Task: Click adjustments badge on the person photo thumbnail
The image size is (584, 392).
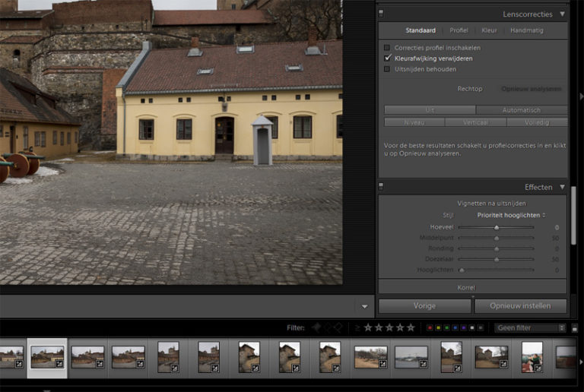Action: pyautogui.click(x=538, y=368)
